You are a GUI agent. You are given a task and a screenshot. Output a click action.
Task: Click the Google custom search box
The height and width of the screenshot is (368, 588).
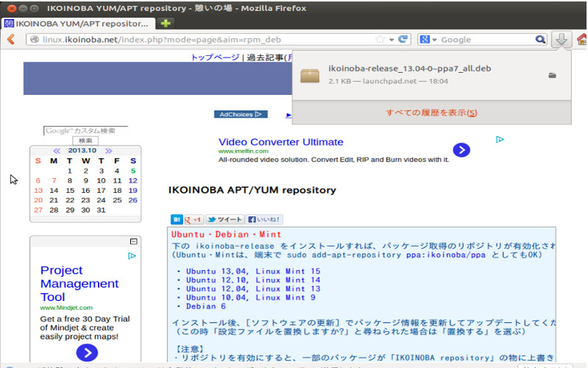click(x=85, y=131)
